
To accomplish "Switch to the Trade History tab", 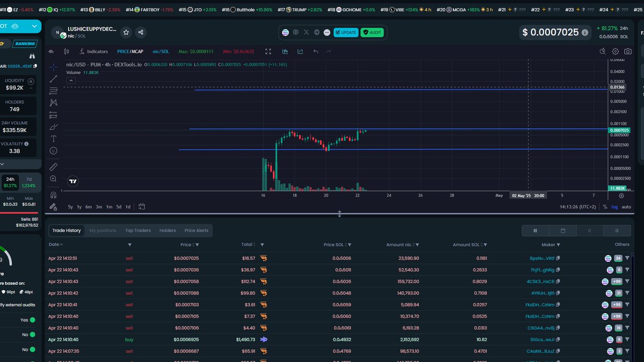I will click(67, 231).
